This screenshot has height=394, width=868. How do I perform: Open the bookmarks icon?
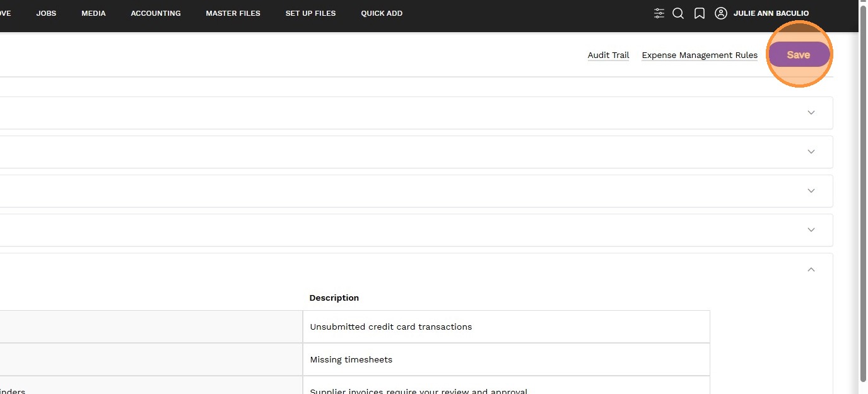click(700, 13)
